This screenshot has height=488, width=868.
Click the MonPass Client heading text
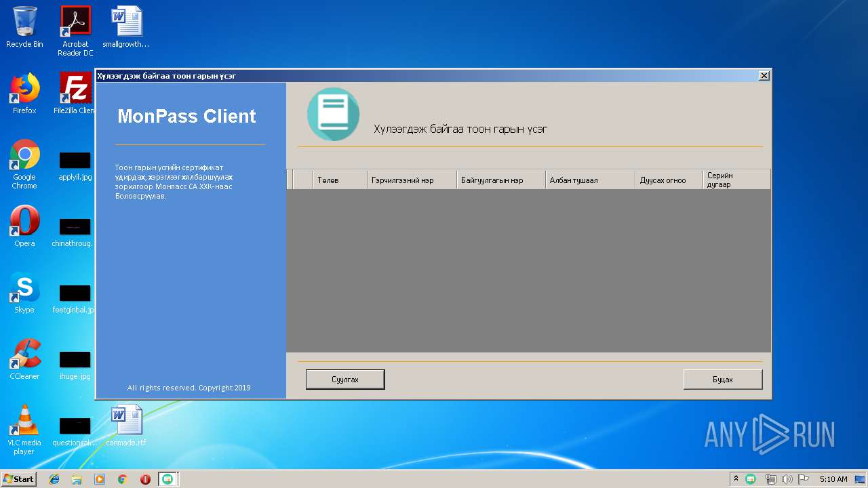[186, 117]
